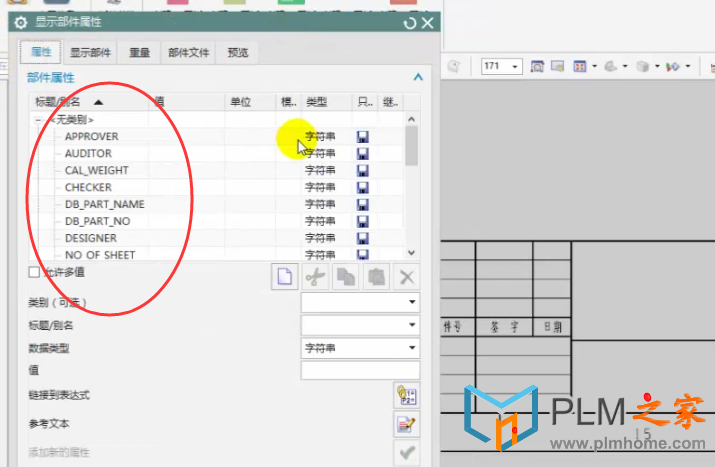The image size is (715, 467).
Task: Click the Copy attribute icon
Action: (346, 276)
